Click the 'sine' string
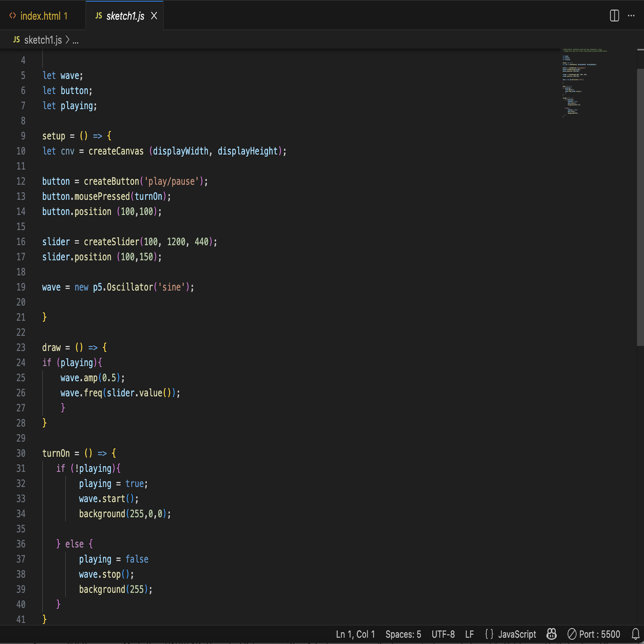Screen dimensions: 644x644 tap(171, 287)
